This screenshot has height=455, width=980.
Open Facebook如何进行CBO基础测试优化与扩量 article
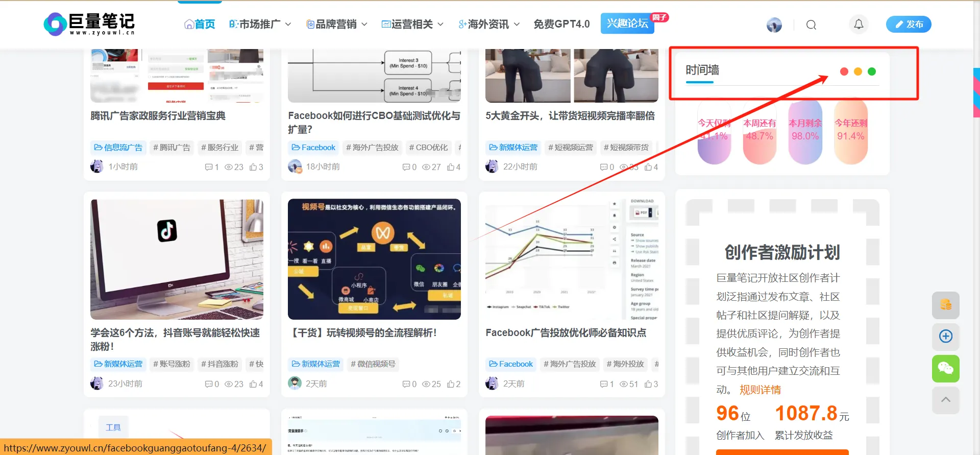[374, 123]
